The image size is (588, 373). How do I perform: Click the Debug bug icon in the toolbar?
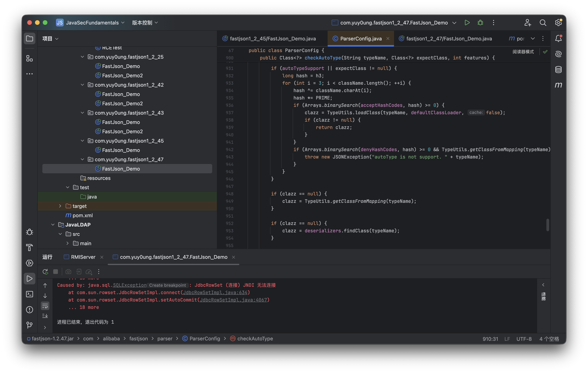coord(480,23)
